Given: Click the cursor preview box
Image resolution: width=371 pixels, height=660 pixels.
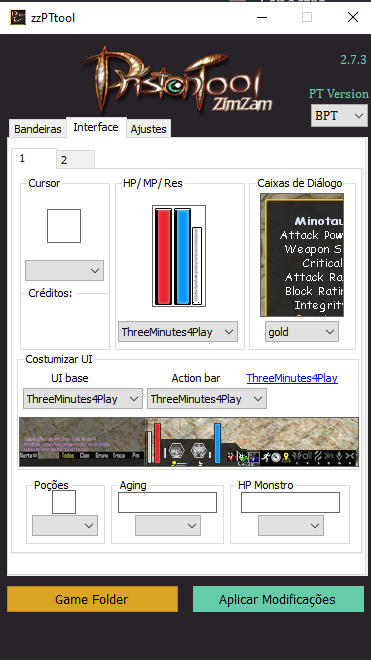Looking at the screenshot, I should 64,226.
